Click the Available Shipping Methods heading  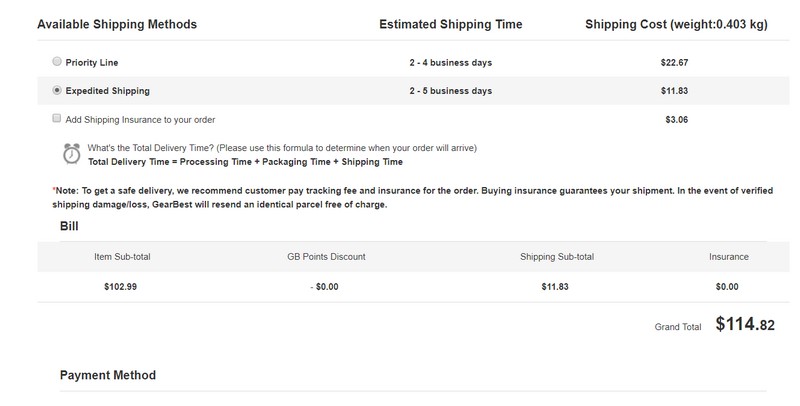tap(117, 24)
